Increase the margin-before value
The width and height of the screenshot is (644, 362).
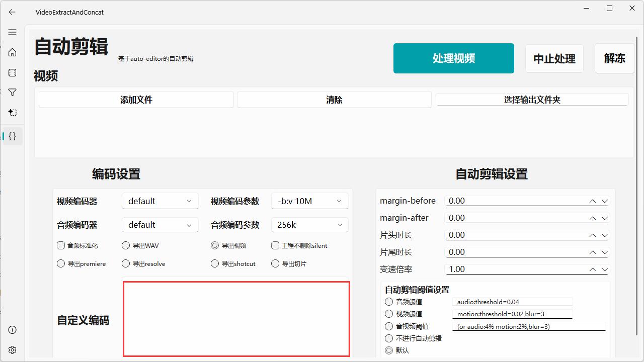pos(593,201)
